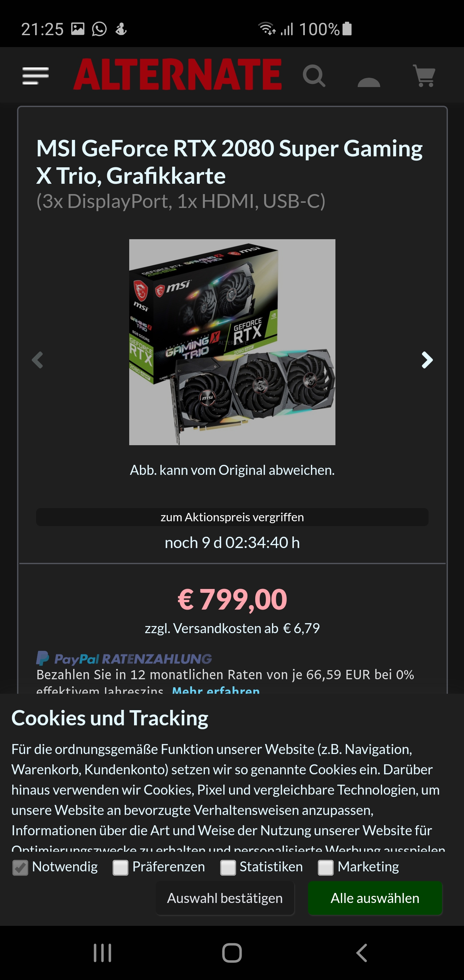Open the hamburger navigation menu
This screenshot has width=464, height=980.
(x=36, y=76)
